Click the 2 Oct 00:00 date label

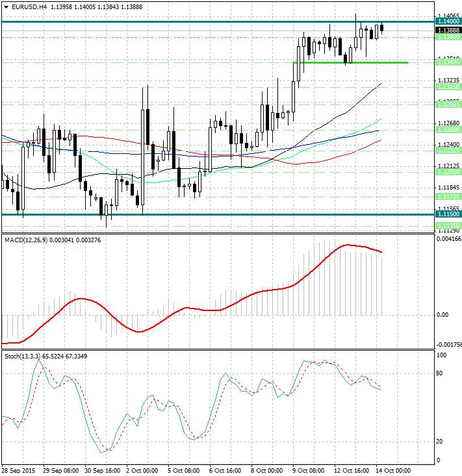click(x=142, y=471)
